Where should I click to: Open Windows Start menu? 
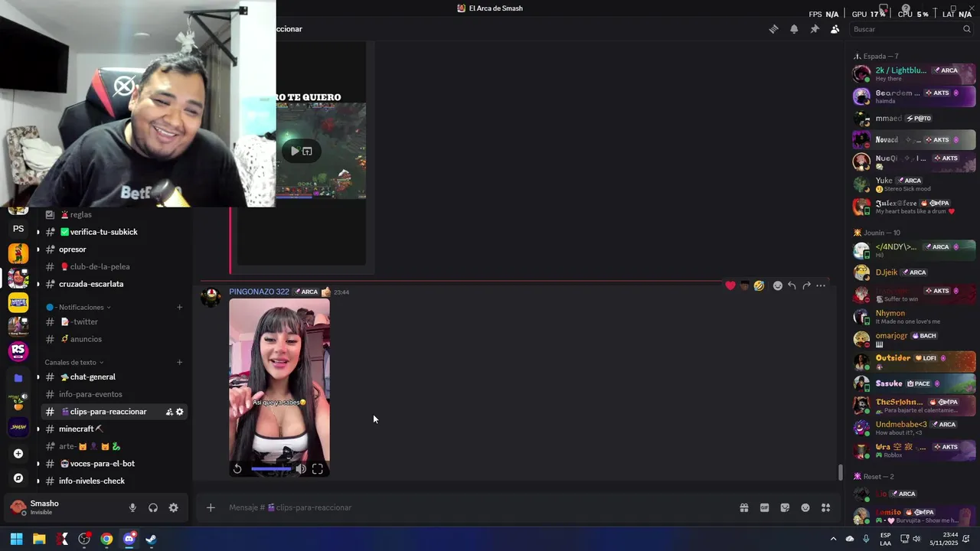tap(16, 539)
